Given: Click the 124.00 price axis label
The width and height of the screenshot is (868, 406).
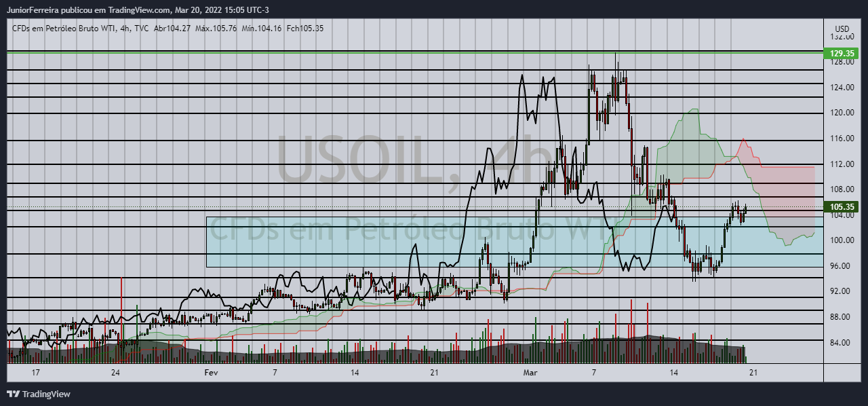Looking at the screenshot, I should pos(843,88).
